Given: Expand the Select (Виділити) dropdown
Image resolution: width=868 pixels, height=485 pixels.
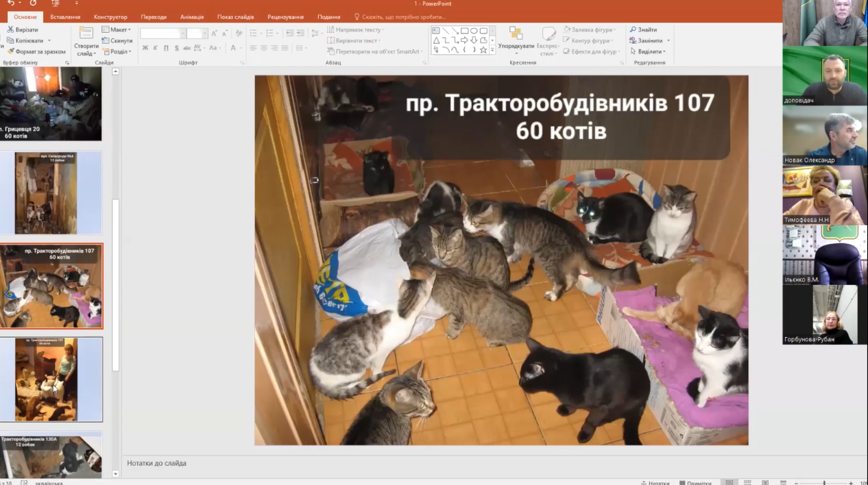Looking at the screenshot, I should (x=648, y=52).
